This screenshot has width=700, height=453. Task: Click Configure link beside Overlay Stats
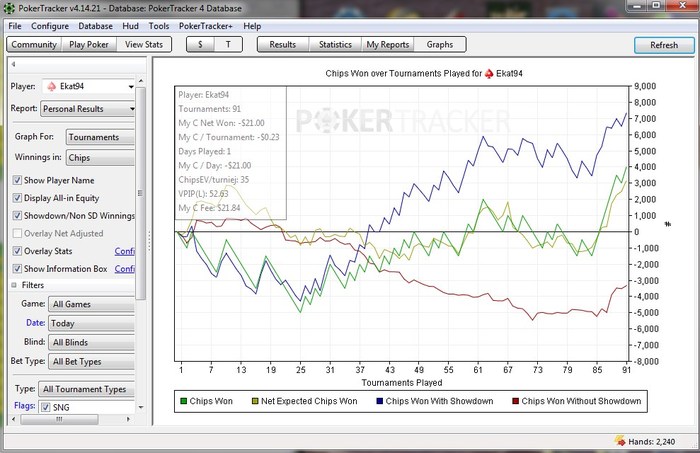pyautogui.click(x=125, y=251)
